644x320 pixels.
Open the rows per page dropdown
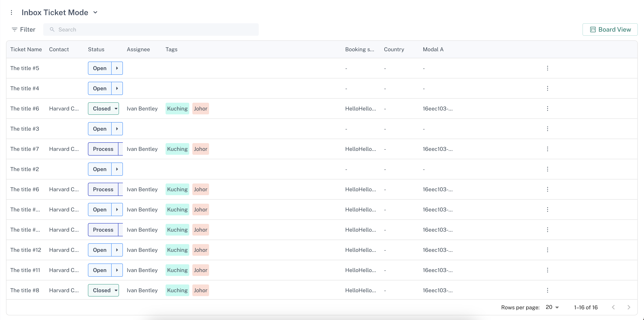(x=552, y=307)
